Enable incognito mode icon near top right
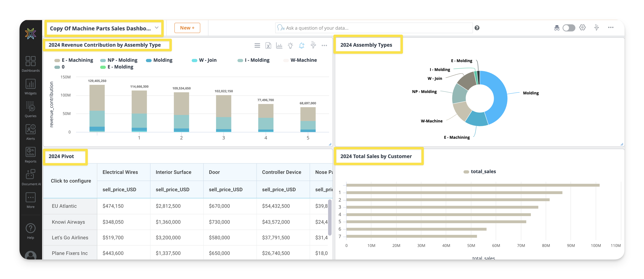This screenshot has height=279, width=644. (x=557, y=28)
